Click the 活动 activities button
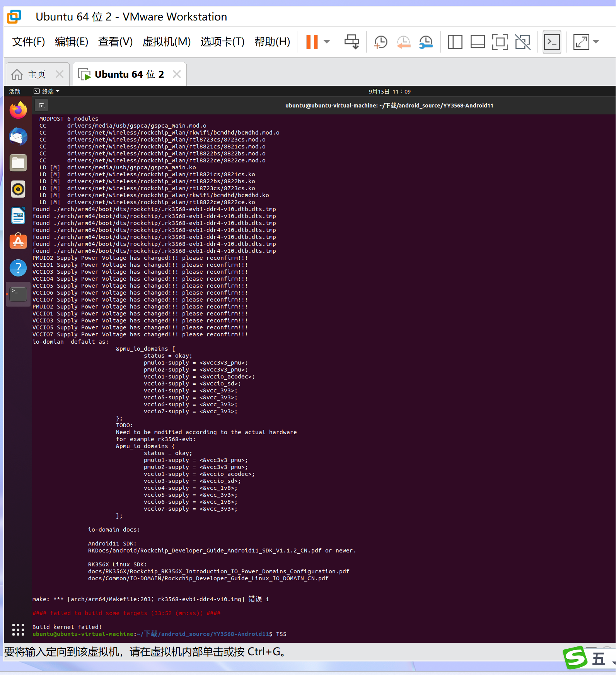 [15, 92]
